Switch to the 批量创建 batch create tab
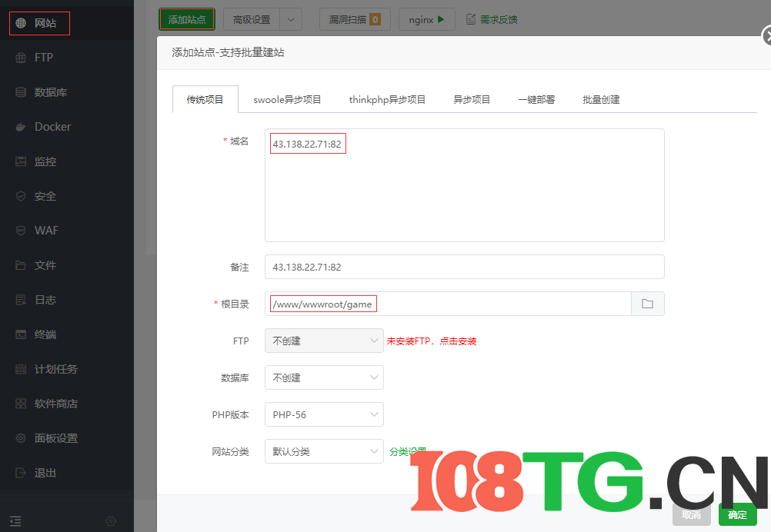Viewport: 771px width, 532px height. coord(601,99)
